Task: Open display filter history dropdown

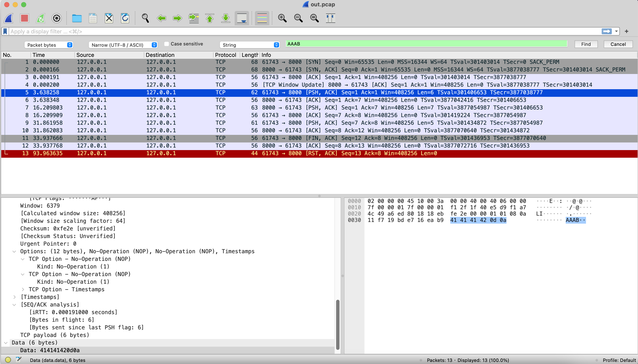Action: [616, 31]
